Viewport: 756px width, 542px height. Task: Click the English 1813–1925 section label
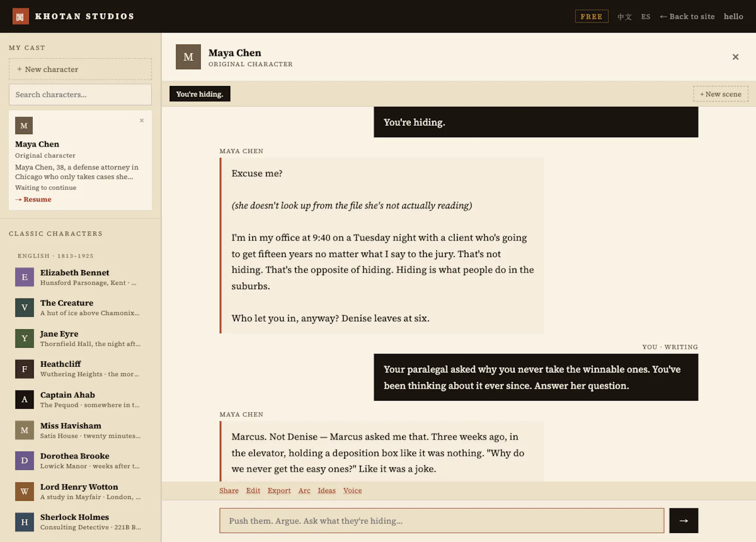tap(56, 256)
